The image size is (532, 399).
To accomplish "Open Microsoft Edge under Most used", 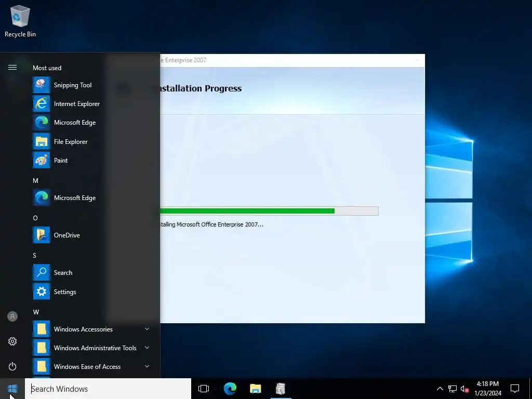I will click(91, 123).
